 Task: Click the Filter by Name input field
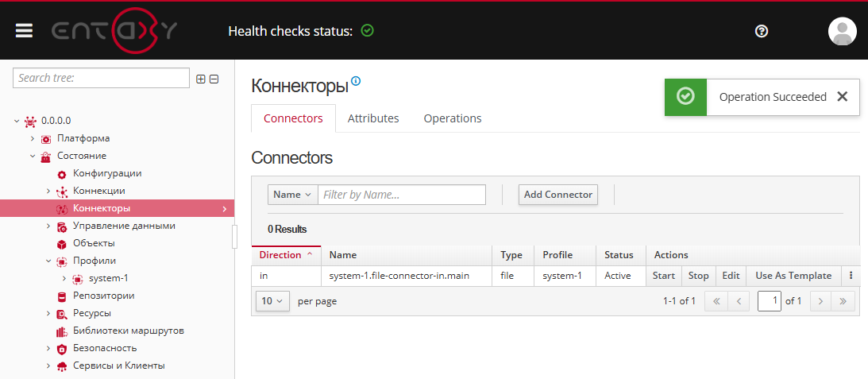(x=402, y=195)
